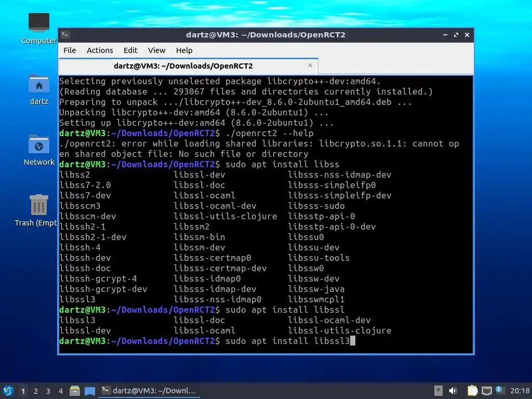Open the dartz home folder icon
Viewport: 532px width, 399px height.
pyautogui.click(x=39, y=89)
